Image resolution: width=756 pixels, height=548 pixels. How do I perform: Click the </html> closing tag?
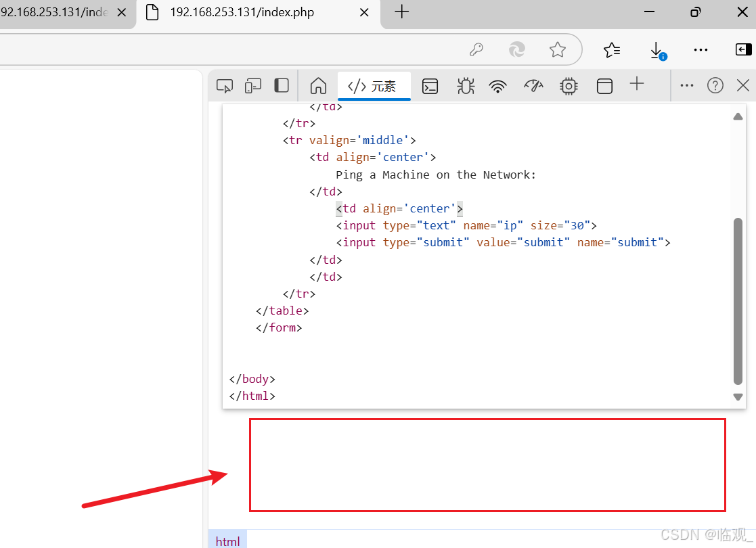(x=252, y=396)
